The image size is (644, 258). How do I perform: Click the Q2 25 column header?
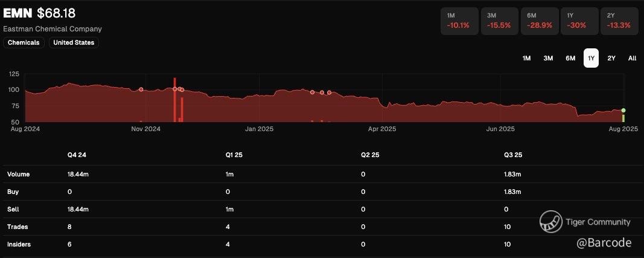[371, 155]
